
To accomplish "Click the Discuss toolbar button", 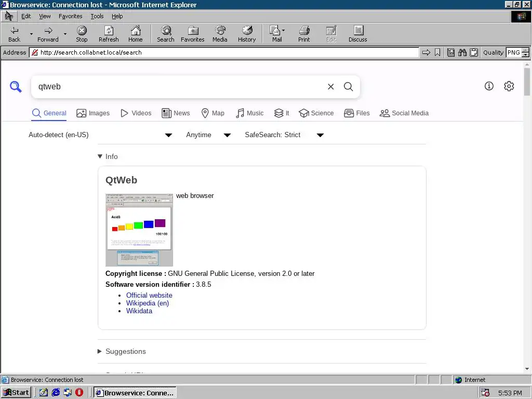I will tap(357, 34).
